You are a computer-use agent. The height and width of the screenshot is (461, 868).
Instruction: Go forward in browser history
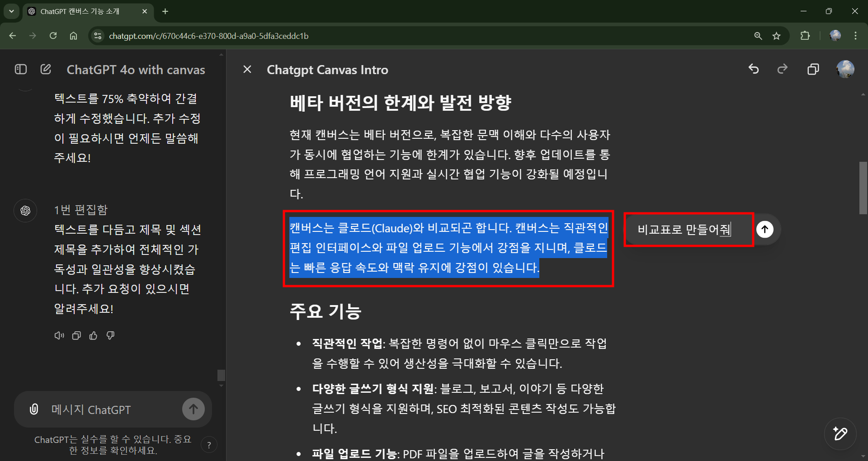[33, 36]
